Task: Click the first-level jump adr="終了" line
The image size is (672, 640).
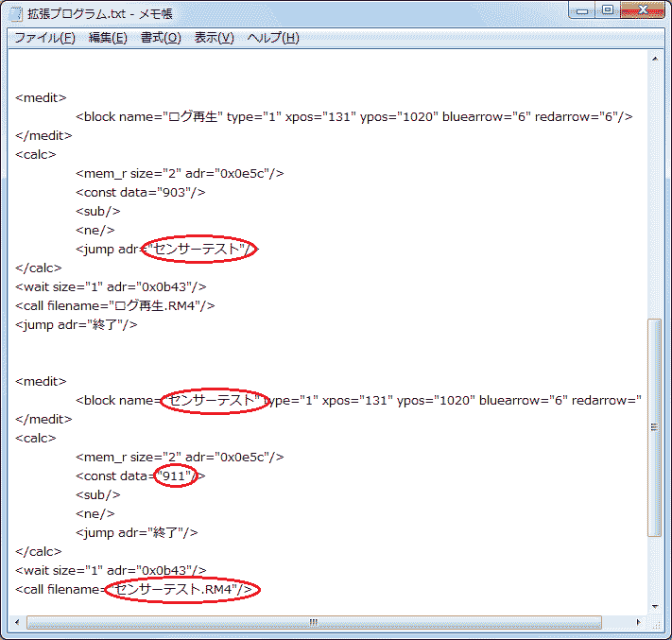Action: coord(77,324)
